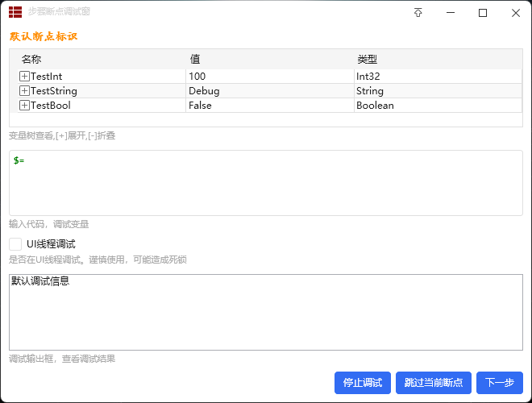Minimize the debug window

click(x=451, y=13)
